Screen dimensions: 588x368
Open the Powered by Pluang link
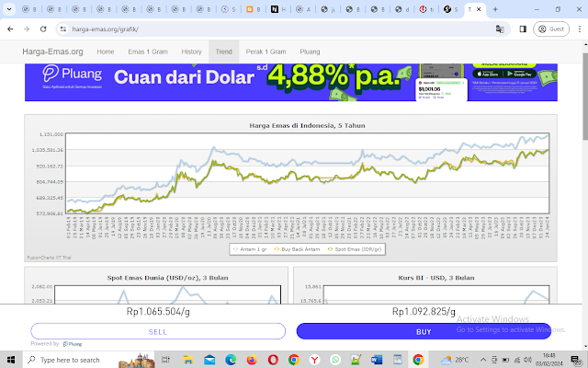pyautogui.click(x=56, y=343)
